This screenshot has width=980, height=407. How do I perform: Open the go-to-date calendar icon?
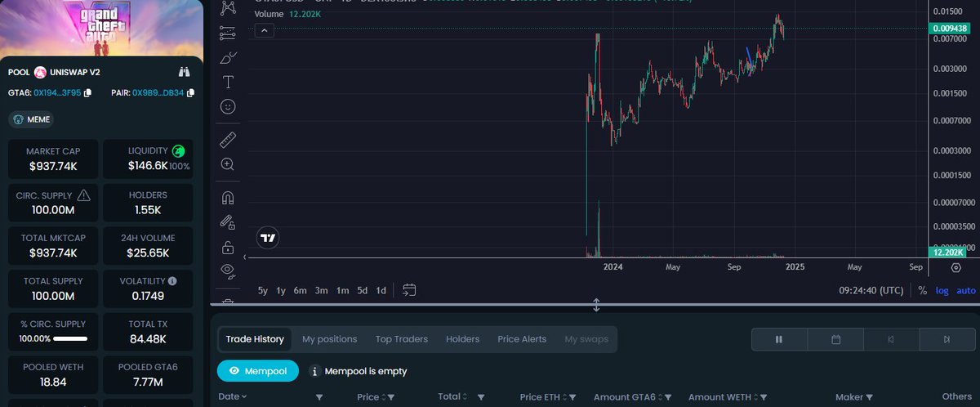pos(410,290)
